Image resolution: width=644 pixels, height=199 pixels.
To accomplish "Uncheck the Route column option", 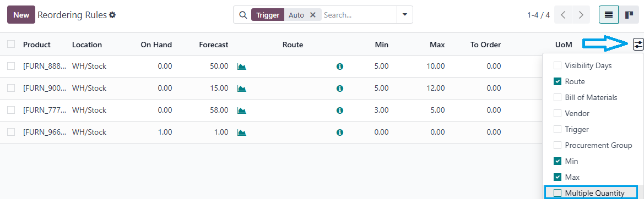I will point(558,81).
